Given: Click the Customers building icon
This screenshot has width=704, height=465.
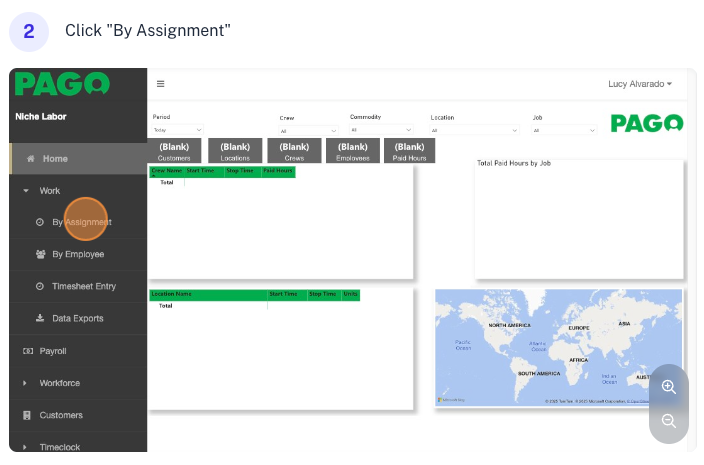Looking at the screenshot, I should [x=28, y=415].
